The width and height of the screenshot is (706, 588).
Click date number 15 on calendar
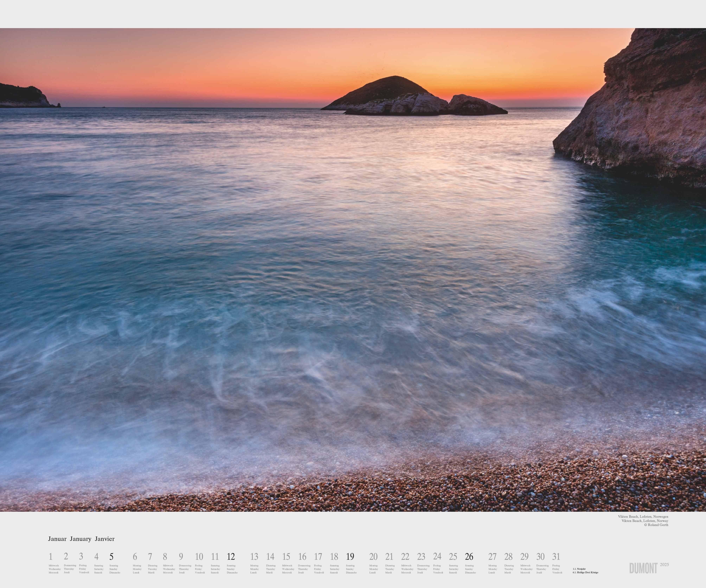286,557
